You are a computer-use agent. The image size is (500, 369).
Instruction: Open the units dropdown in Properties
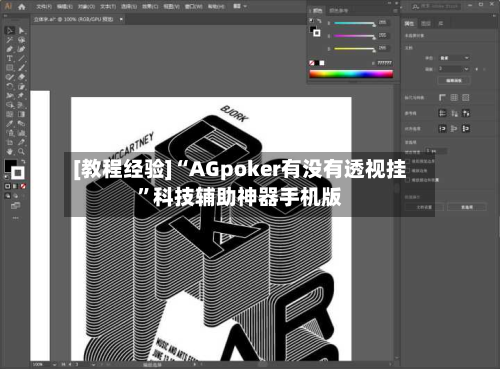pos(454,58)
